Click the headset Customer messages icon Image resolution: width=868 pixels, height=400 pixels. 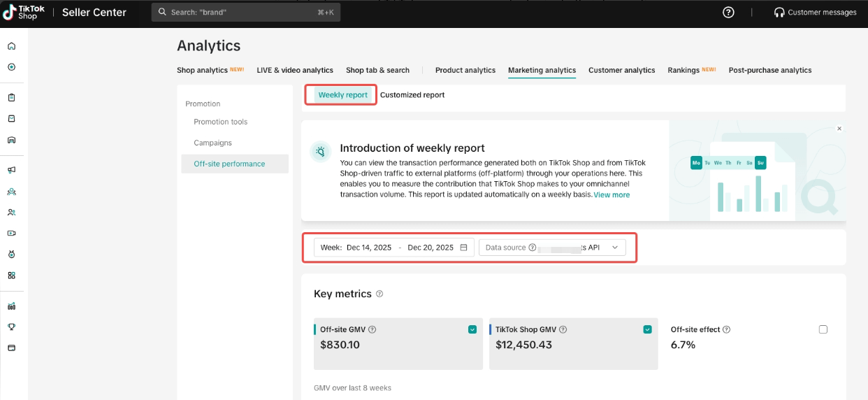point(779,13)
